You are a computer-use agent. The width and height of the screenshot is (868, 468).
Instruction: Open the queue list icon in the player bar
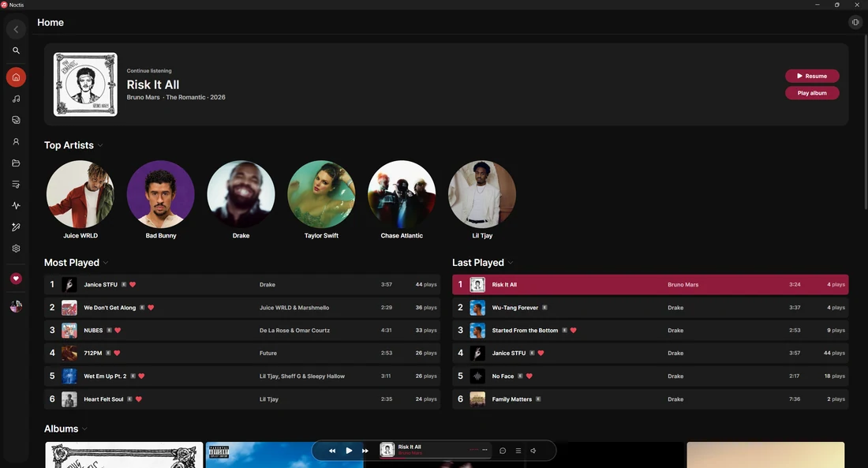pyautogui.click(x=518, y=451)
